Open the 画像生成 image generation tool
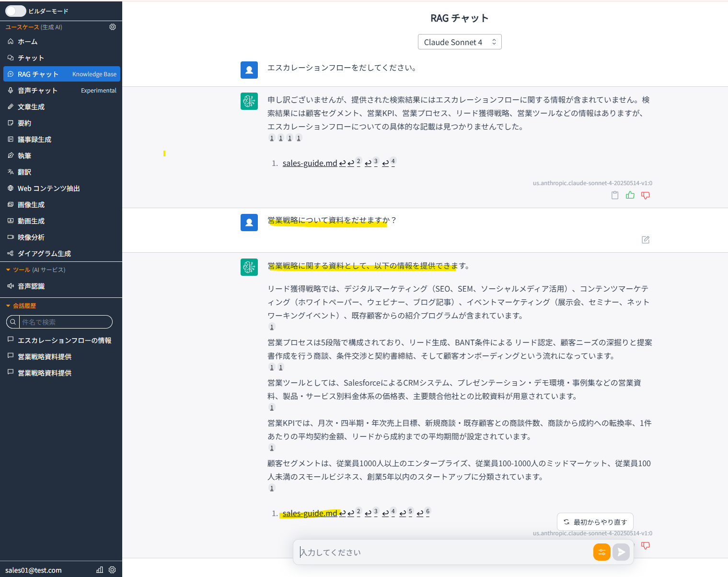Viewport: 728px width, 577px height. click(31, 204)
